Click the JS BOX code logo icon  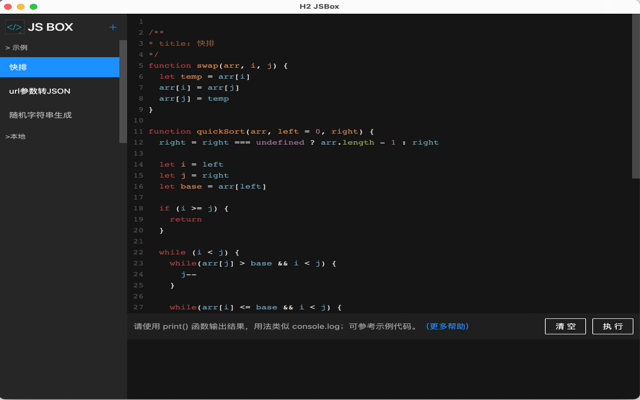[x=15, y=27]
